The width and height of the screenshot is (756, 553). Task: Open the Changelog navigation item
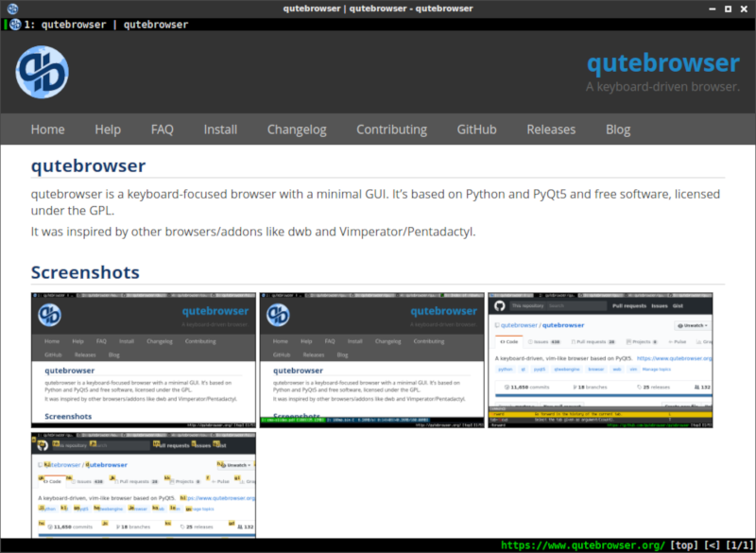[297, 130]
